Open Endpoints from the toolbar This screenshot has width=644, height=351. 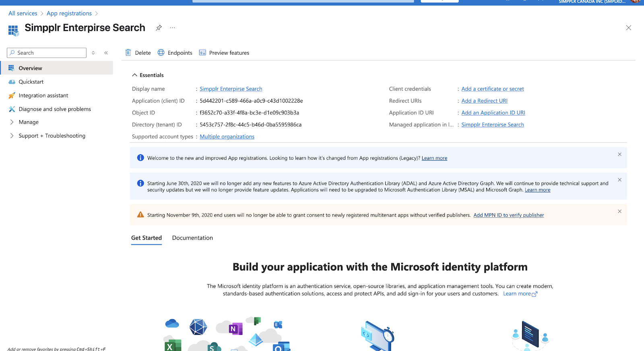coord(175,53)
